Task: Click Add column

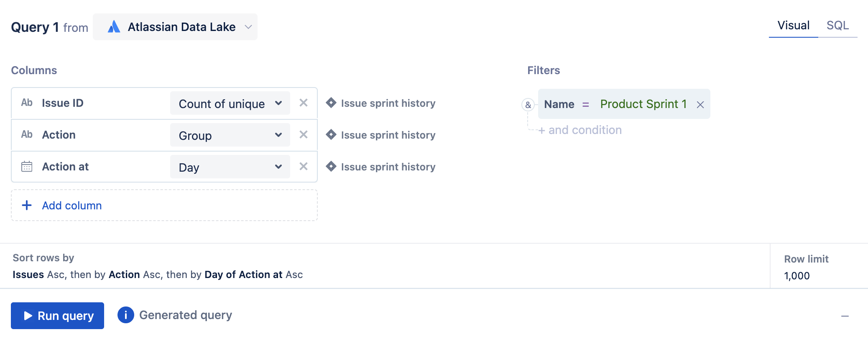Action: pyautogui.click(x=71, y=206)
